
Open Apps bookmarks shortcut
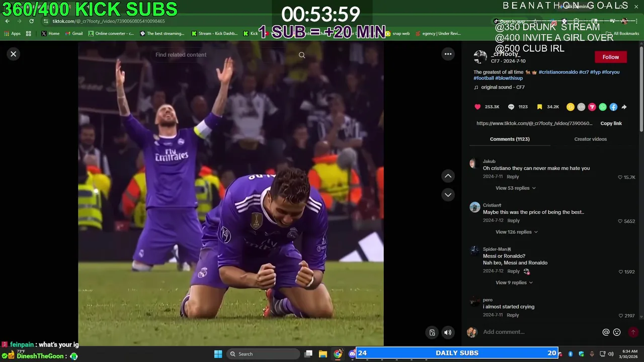pos(13,34)
